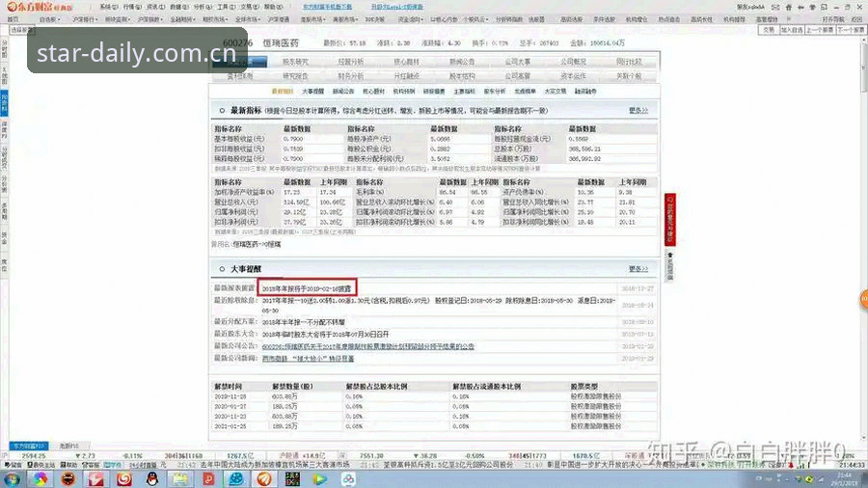The height and width of the screenshot is (488, 868).
Task: Select the 公司高管 tab
Action: (x=518, y=76)
